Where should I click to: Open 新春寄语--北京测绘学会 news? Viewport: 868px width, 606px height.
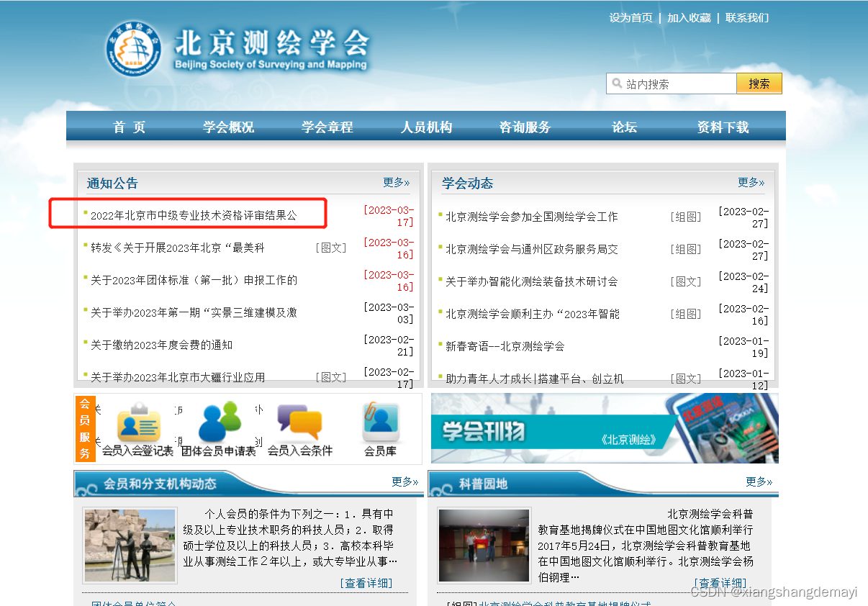pyautogui.click(x=505, y=346)
